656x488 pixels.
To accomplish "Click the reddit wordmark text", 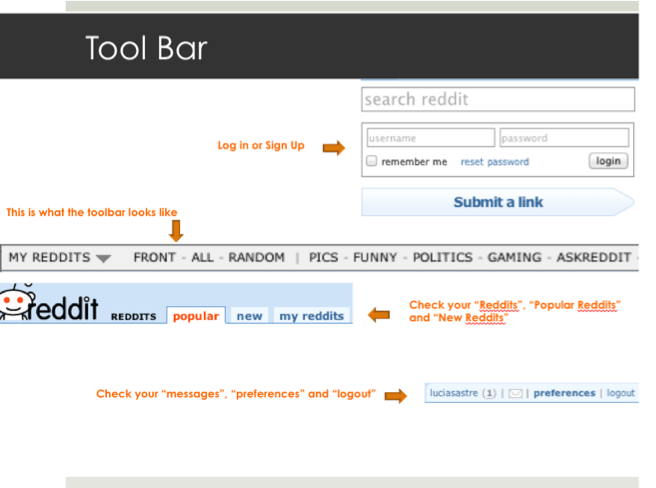I will click(64, 308).
